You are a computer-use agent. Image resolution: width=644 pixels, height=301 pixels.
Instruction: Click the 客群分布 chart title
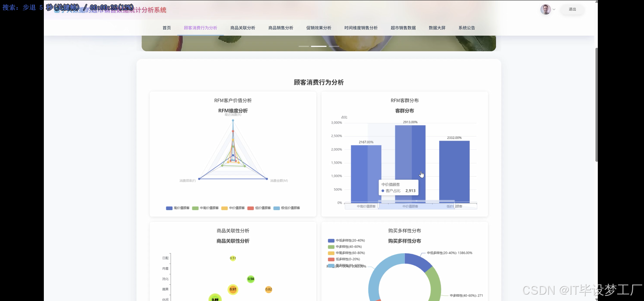click(x=405, y=111)
